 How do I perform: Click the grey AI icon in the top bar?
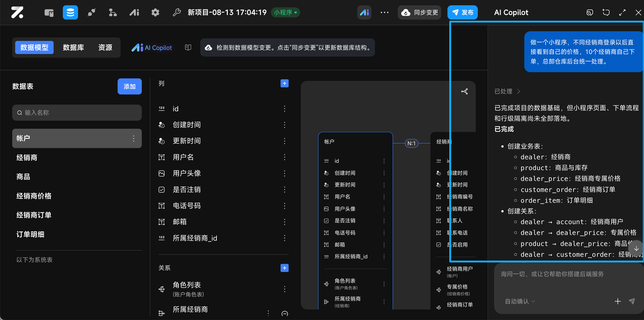pos(134,13)
